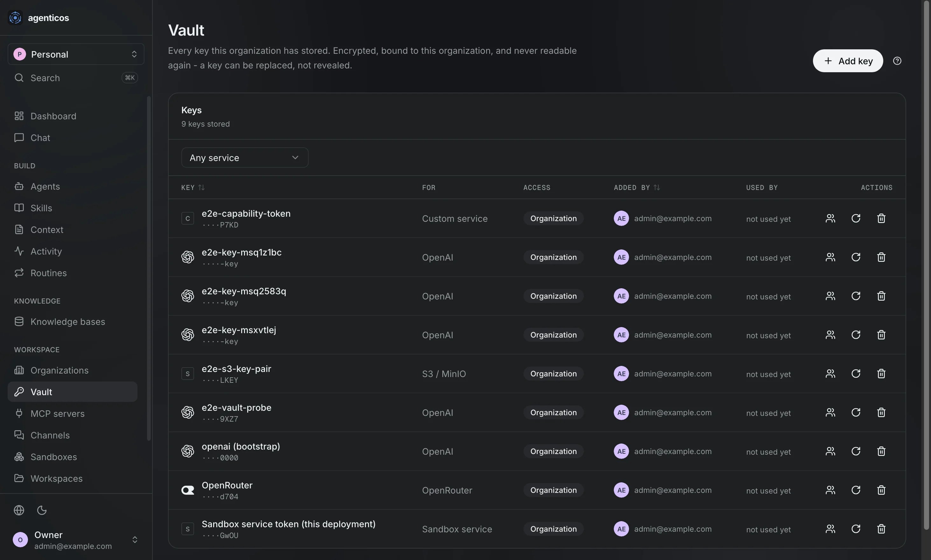Open Routines from the sidebar
The image size is (931, 560).
pyautogui.click(x=73, y=273)
